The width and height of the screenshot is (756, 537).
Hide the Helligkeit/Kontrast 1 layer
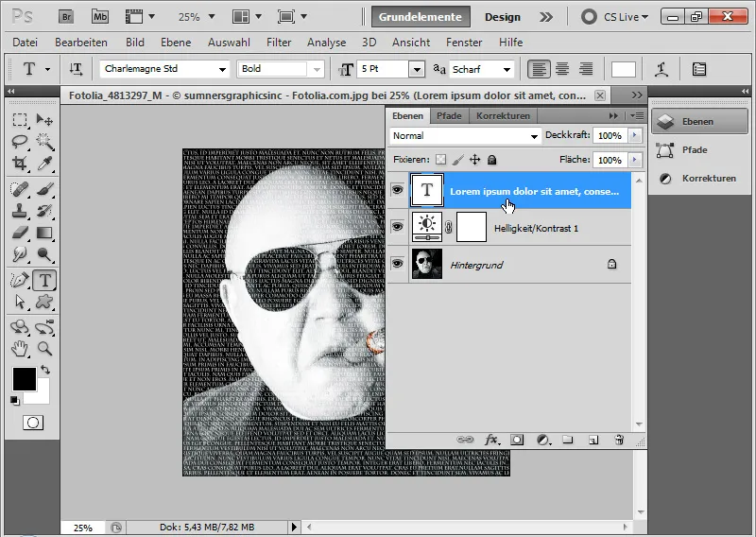(397, 226)
